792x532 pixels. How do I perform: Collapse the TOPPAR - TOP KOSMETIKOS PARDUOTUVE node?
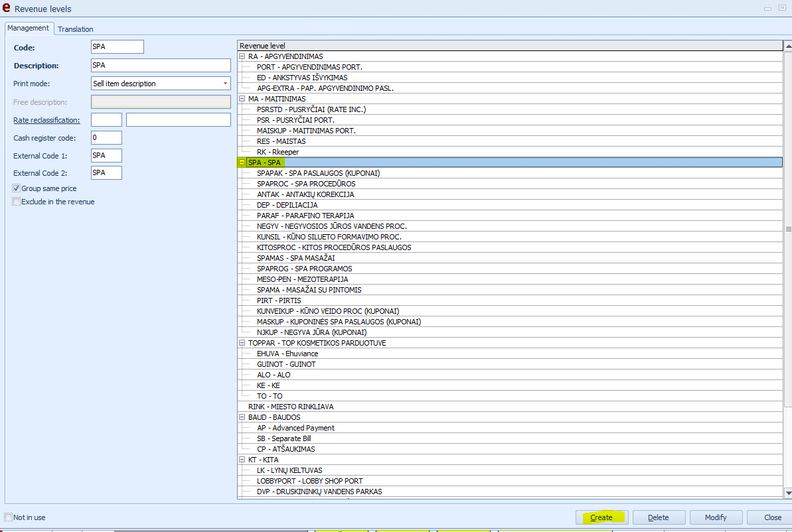(x=242, y=343)
